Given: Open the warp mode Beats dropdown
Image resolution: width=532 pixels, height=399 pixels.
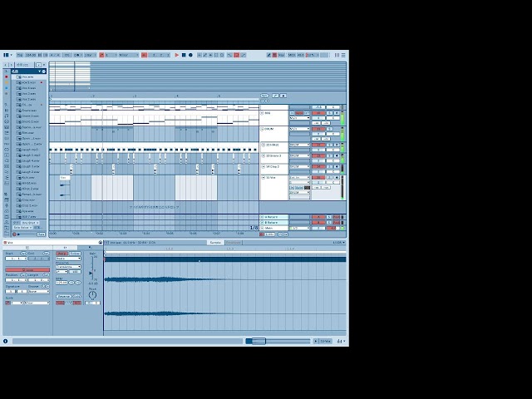Looking at the screenshot, I should 68,259.
